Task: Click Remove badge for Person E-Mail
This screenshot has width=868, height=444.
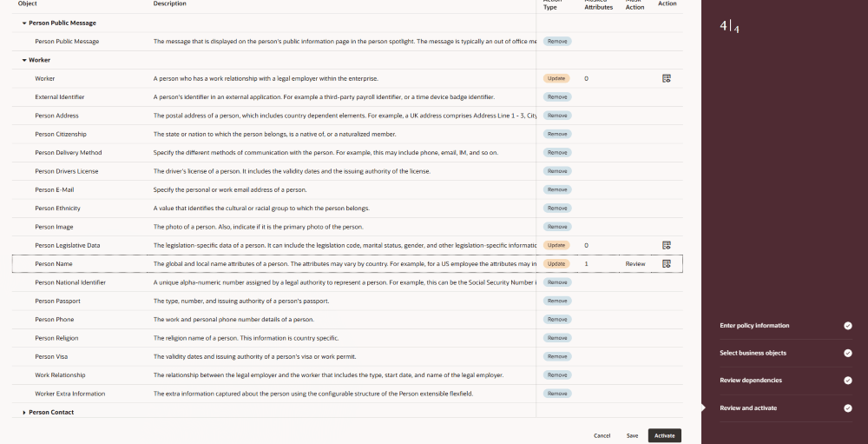Action: [557, 189]
